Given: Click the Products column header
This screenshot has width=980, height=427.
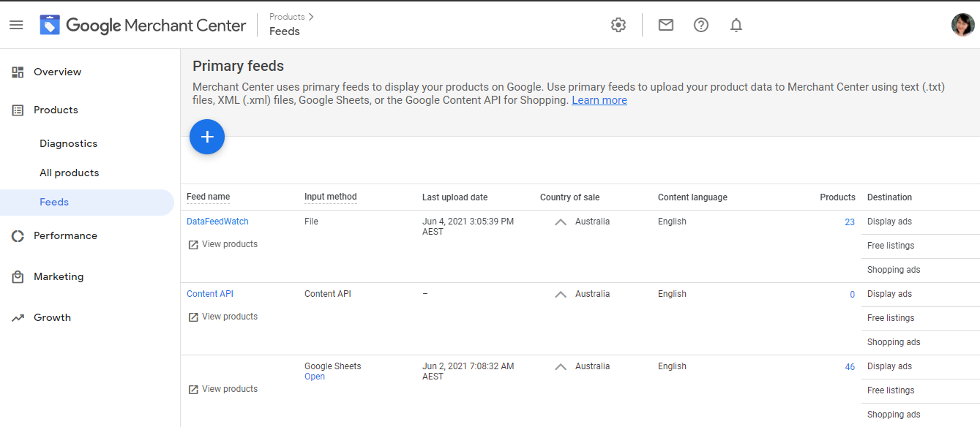Looking at the screenshot, I should point(837,197).
